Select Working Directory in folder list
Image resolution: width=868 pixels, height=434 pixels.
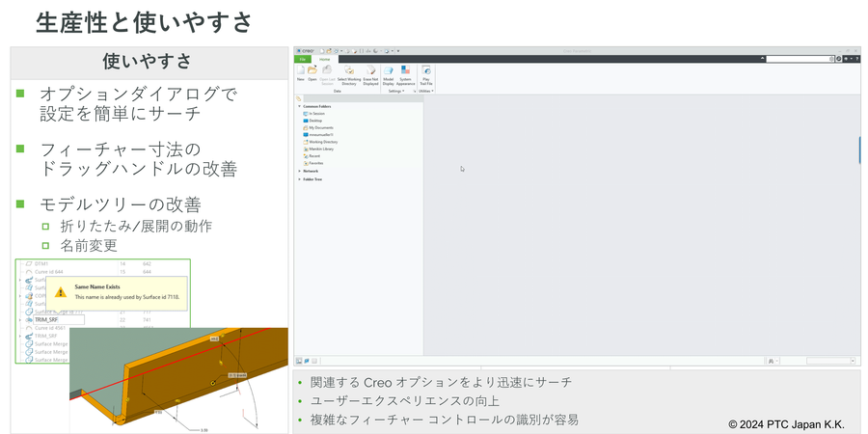click(322, 142)
